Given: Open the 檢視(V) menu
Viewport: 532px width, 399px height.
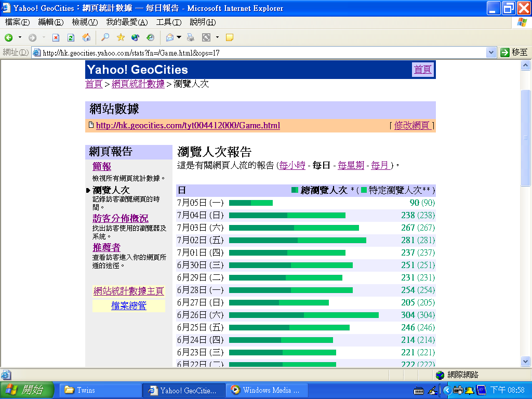Looking at the screenshot, I should [85, 22].
